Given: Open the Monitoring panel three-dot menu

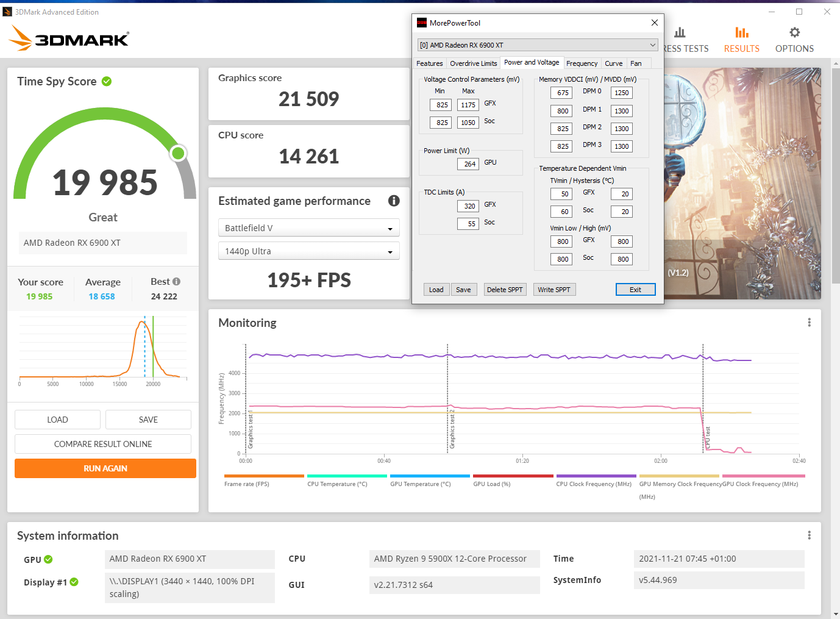Looking at the screenshot, I should point(809,322).
